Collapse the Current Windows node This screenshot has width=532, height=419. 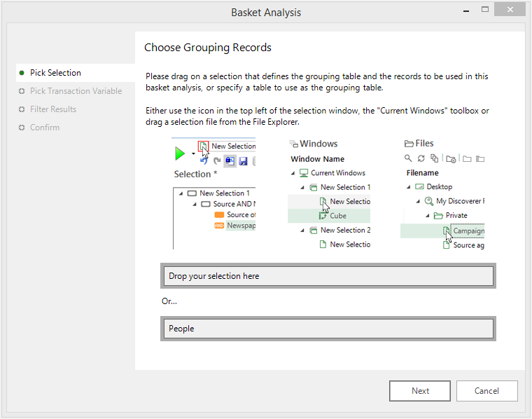tap(293, 174)
